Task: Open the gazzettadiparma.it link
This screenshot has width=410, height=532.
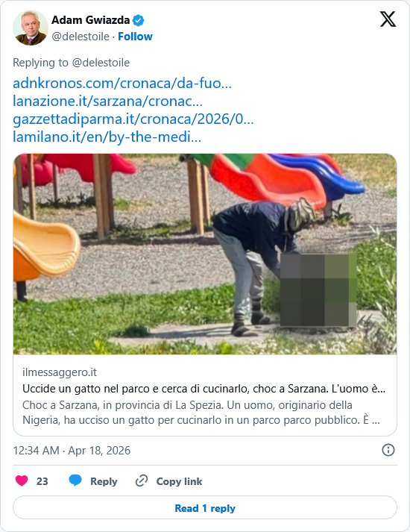Action: point(133,119)
